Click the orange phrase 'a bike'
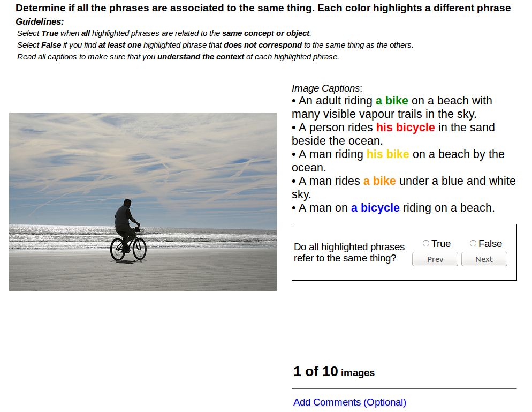Viewport: 532px width, 412px height. [379, 181]
